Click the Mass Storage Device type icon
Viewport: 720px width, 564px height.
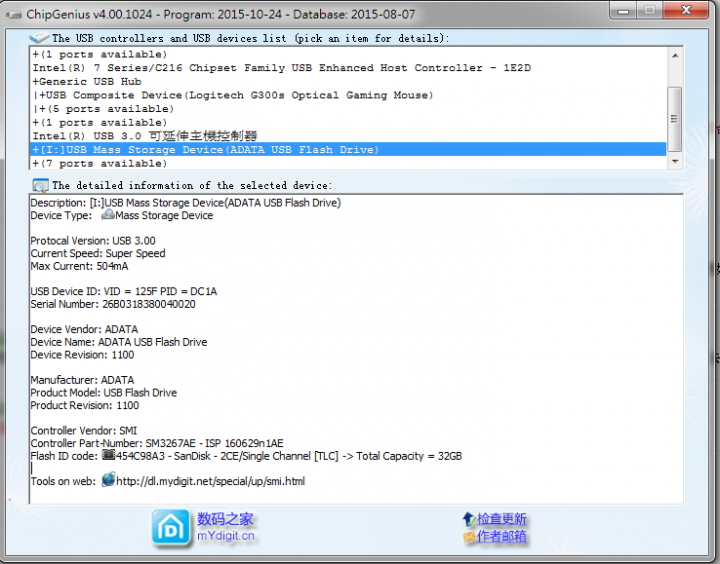coord(108,214)
